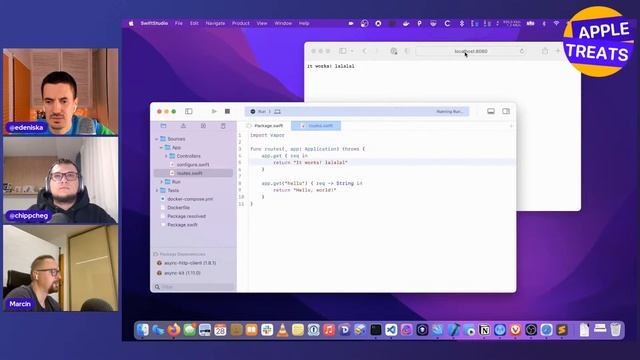This screenshot has width=640, height=360.
Task: Open Sublime Text from the Dock
Action: click(562, 330)
